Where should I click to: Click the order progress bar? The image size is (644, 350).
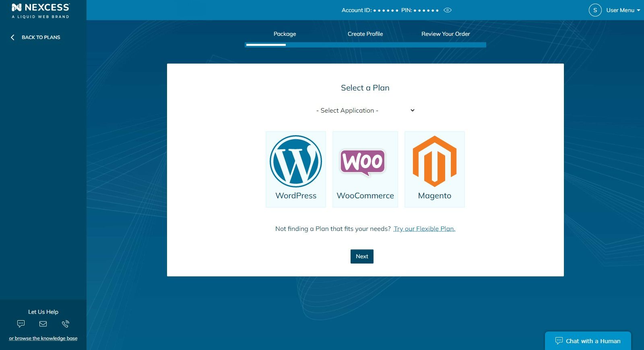point(365,45)
